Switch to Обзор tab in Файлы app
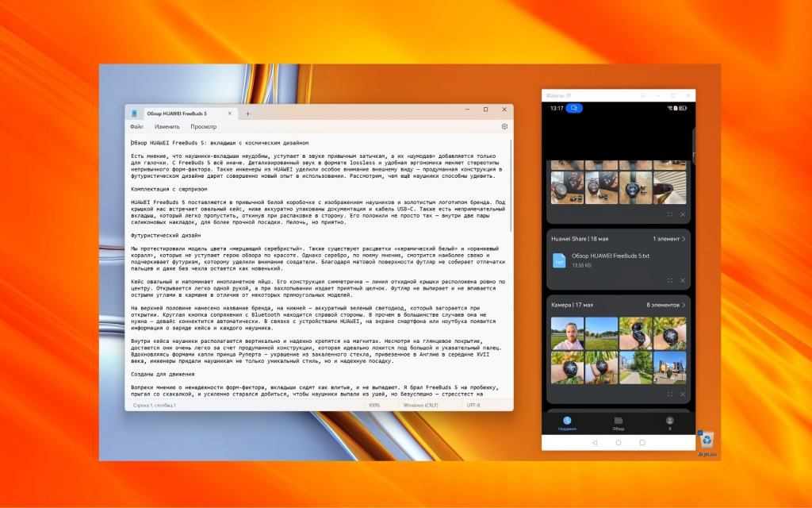812x508 pixels. [x=619, y=424]
